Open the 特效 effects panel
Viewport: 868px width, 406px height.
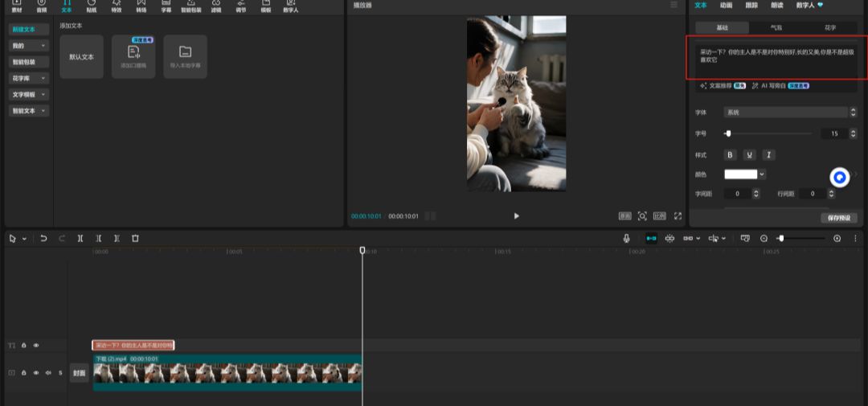117,6
